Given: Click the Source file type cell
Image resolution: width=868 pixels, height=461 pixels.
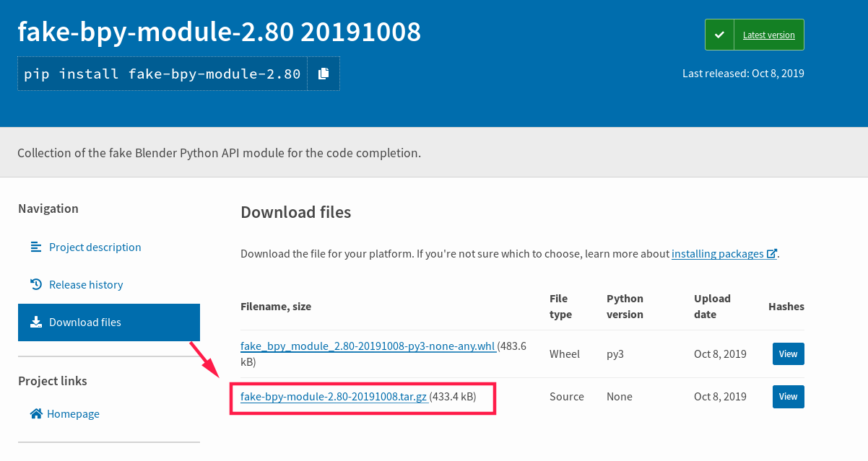Looking at the screenshot, I should (567, 397).
